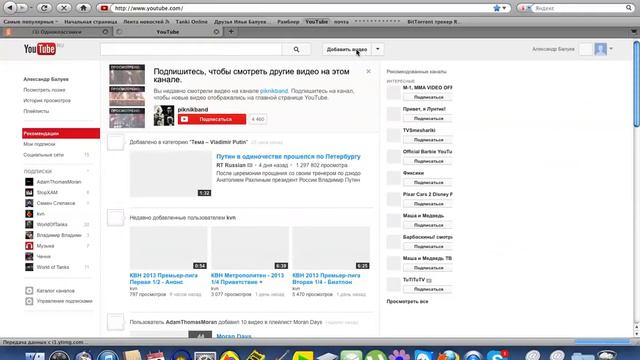
Task: Open piknikband channel avatar
Action: click(x=164, y=116)
